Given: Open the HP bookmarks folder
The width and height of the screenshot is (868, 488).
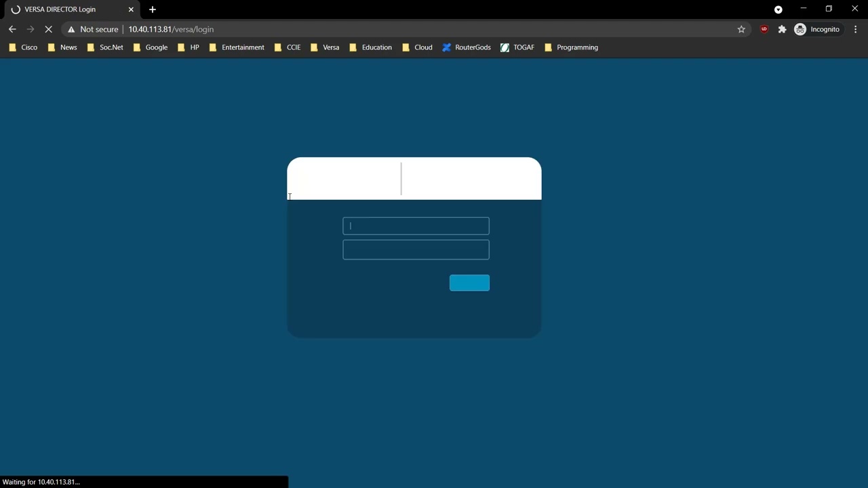Looking at the screenshot, I should pos(188,47).
